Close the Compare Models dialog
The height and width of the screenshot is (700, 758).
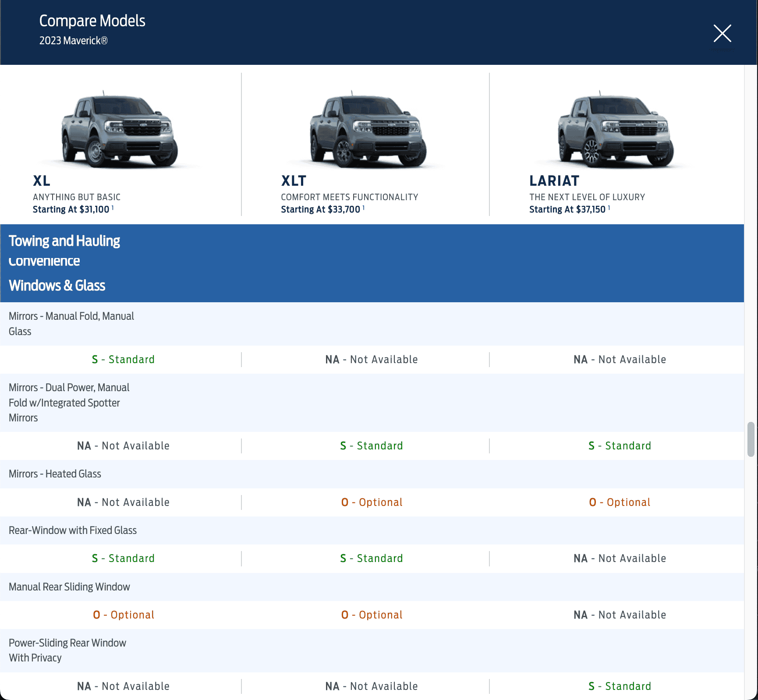pos(722,33)
